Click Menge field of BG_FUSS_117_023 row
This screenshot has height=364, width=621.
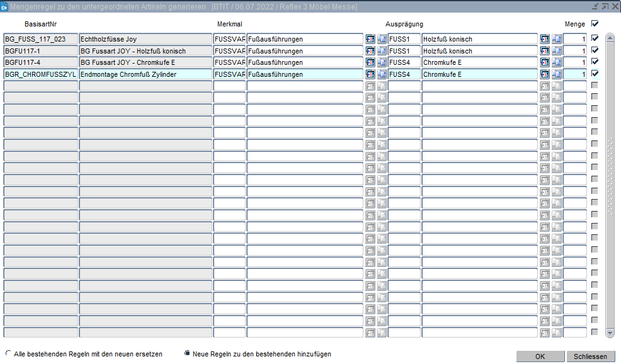coord(574,39)
